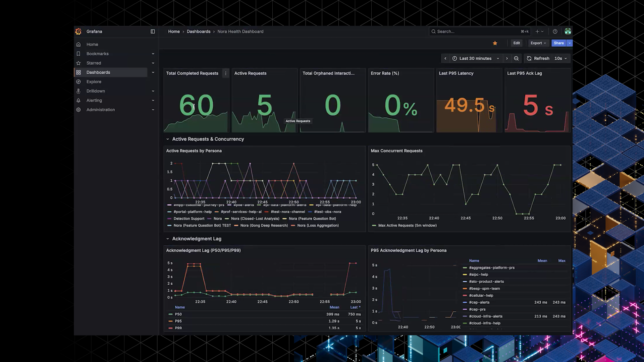This screenshot has height=362, width=644.
Task: Toggle the sidebar dock icon
Action: pos(153,32)
